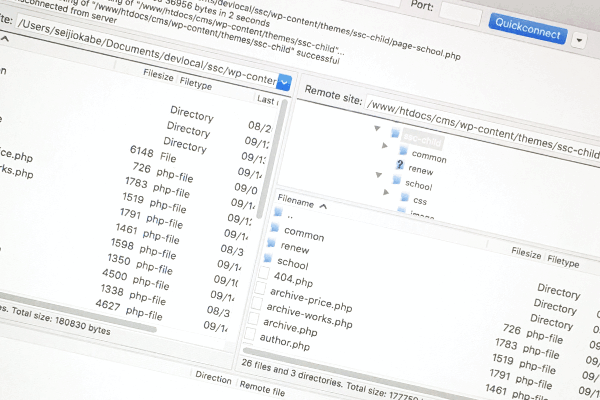
Task: Select the ssc-child folder icon in remote tree
Action: 395,132
